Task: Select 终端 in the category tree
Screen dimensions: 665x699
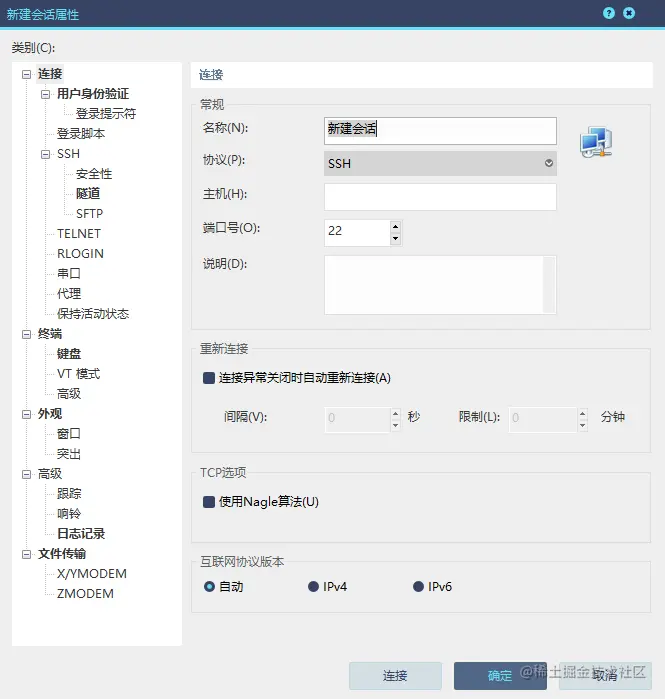Action: (x=50, y=333)
